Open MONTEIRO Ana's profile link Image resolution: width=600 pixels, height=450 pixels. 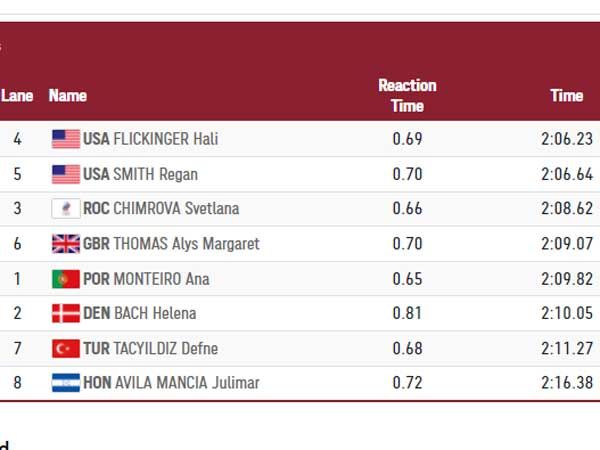[161, 279]
